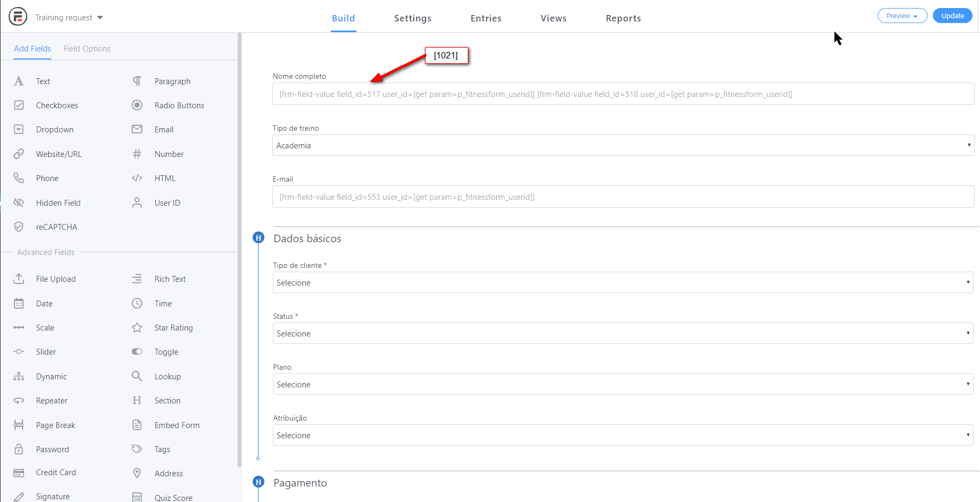This screenshot has height=502, width=980.
Task: Click the Update button
Action: [x=953, y=16]
